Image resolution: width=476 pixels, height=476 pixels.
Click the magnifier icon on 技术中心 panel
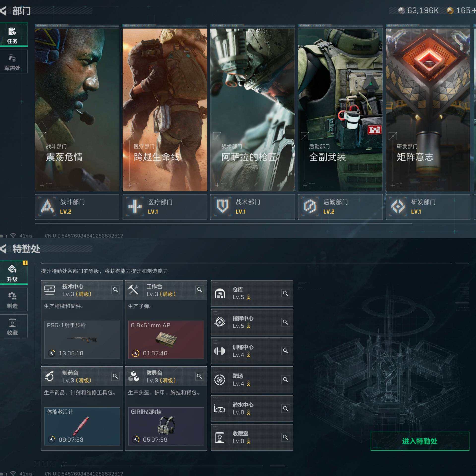tap(115, 290)
